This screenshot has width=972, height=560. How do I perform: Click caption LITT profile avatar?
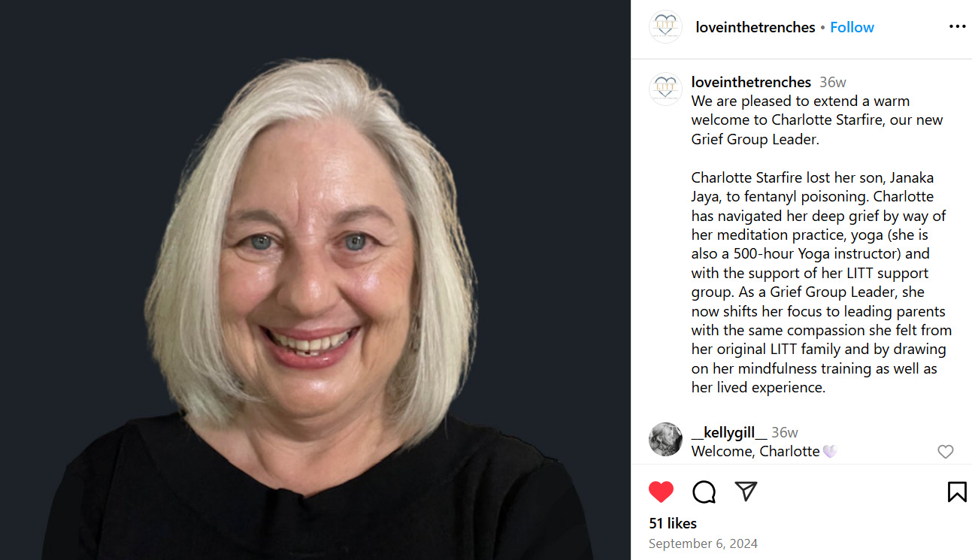[665, 89]
